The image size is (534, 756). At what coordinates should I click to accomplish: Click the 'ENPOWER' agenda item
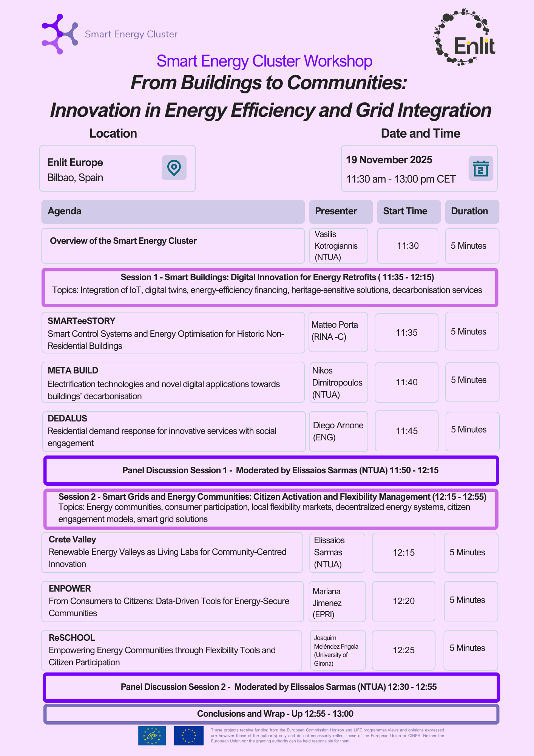pyautogui.click(x=173, y=601)
